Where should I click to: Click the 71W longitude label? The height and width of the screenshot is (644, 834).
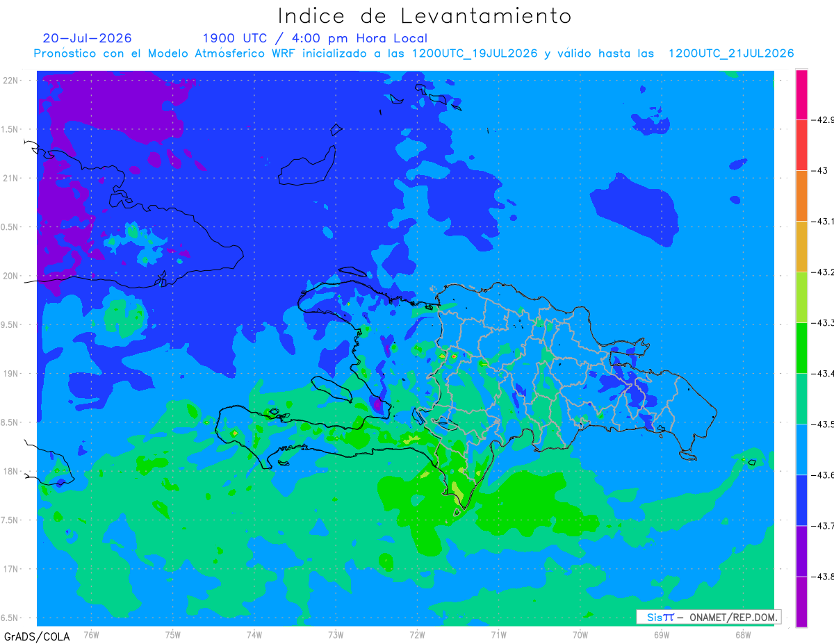498,634
